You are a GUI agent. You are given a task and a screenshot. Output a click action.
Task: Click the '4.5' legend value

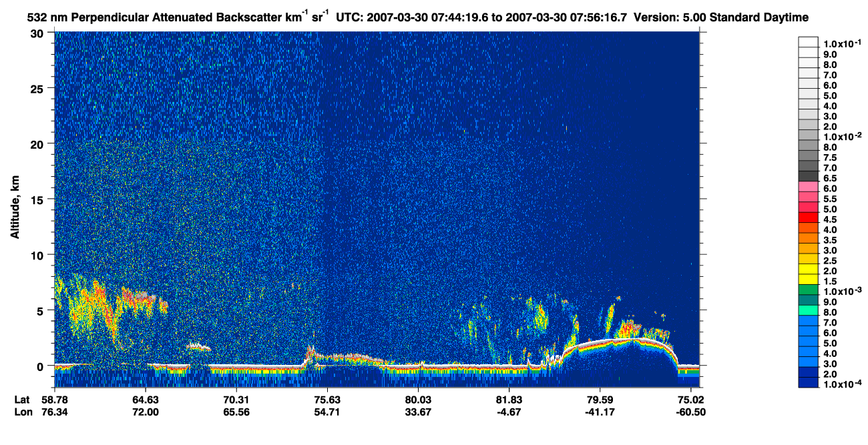pyautogui.click(x=830, y=219)
